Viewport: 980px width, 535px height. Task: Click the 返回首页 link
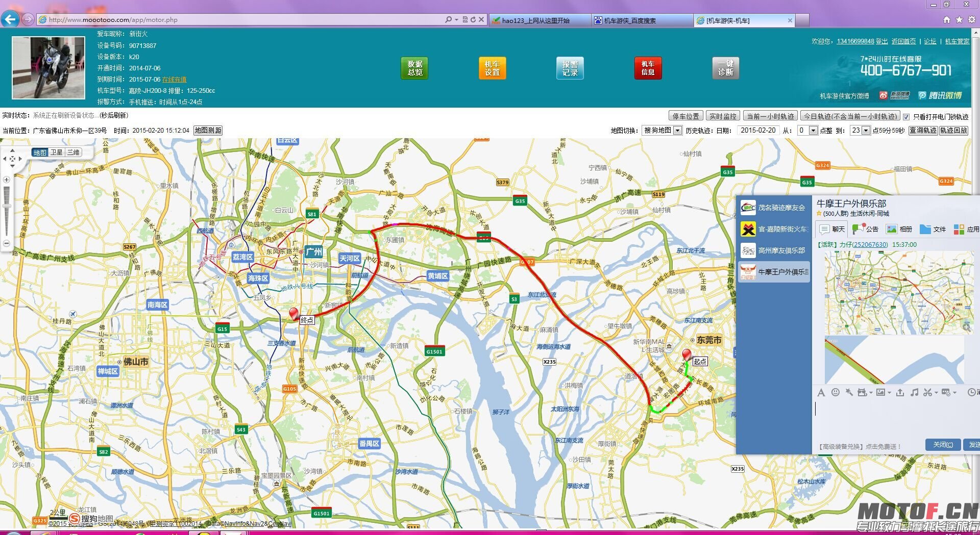click(904, 41)
